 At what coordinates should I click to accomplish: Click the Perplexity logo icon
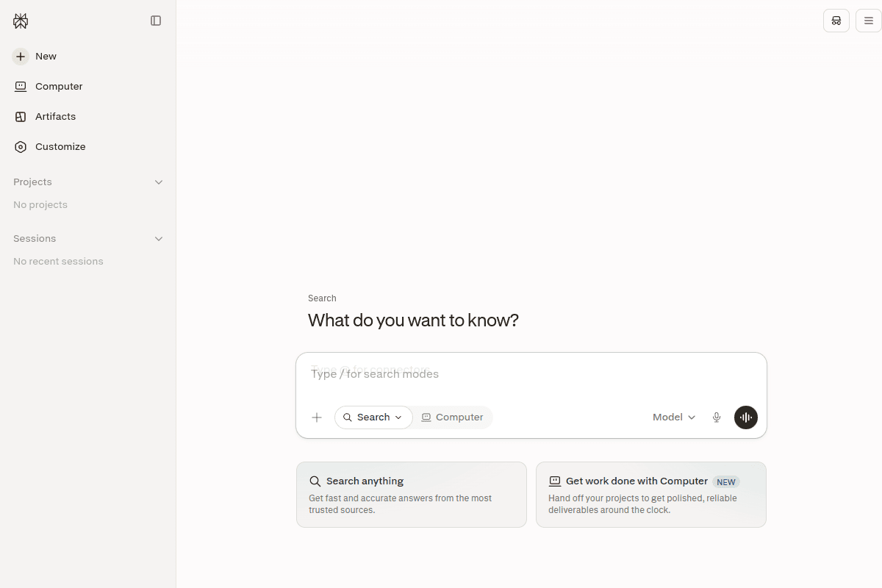pyautogui.click(x=21, y=21)
